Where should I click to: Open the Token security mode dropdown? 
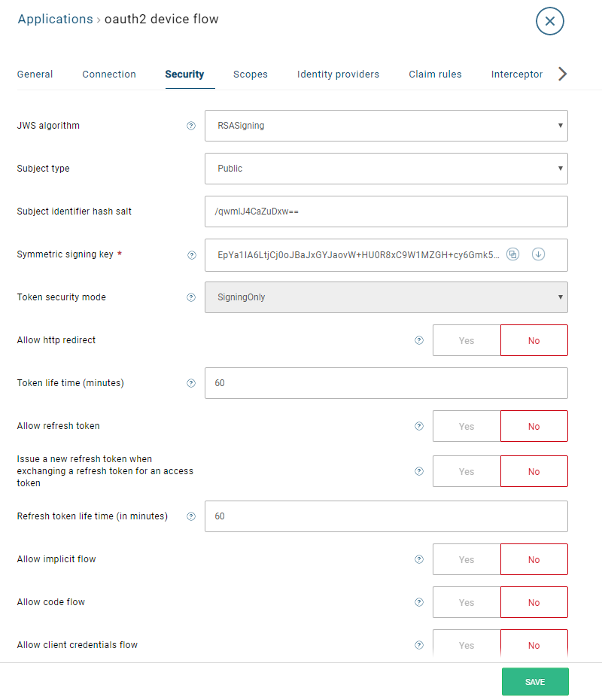(x=386, y=297)
